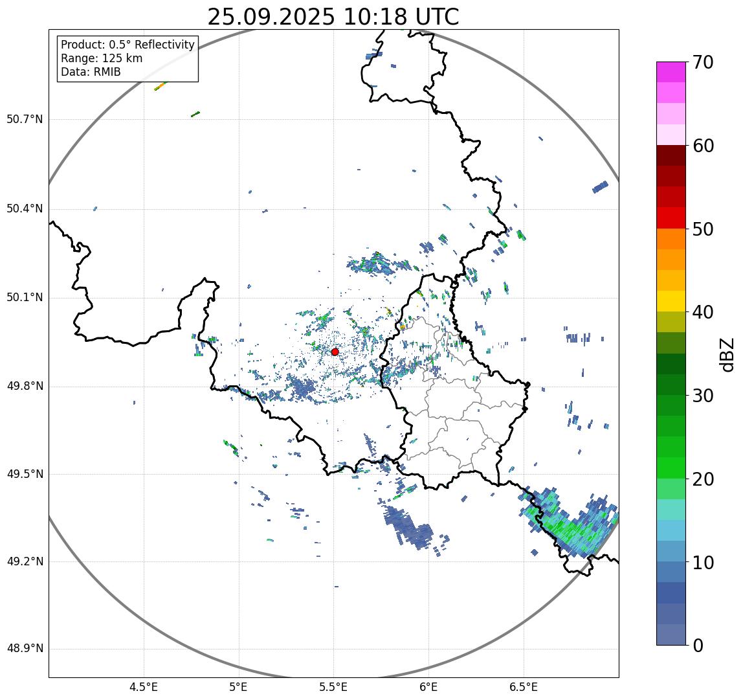This screenshot has width=743, height=700.
Task: Click the 50.7°N latitude axis label
Action: click(x=25, y=119)
